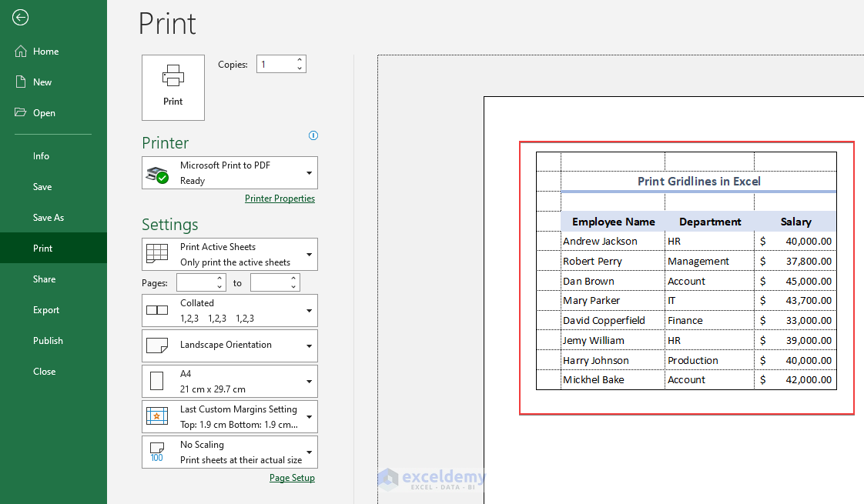This screenshot has height=504, width=864.
Task: Click the Microsoft Print to PDF printer icon
Action: pyautogui.click(x=157, y=174)
